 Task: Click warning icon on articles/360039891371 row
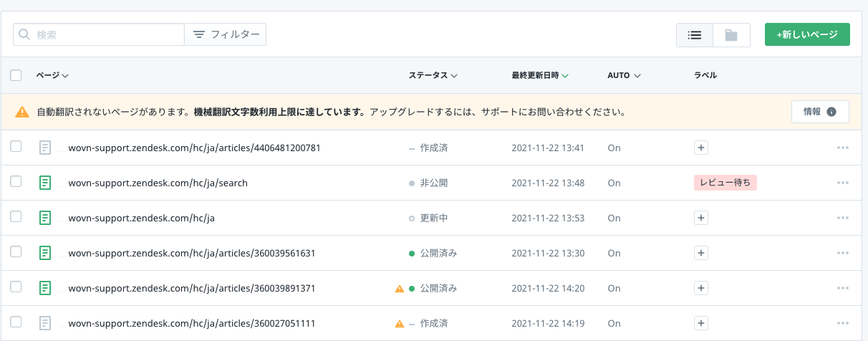400,289
